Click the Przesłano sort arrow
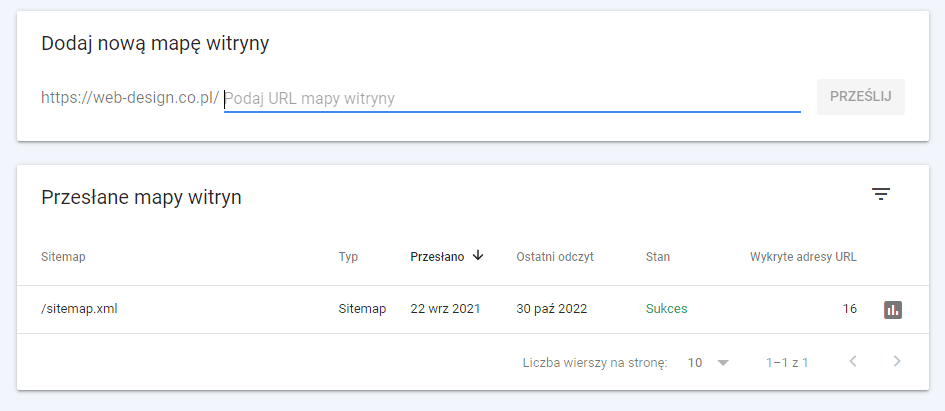 (478, 256)
